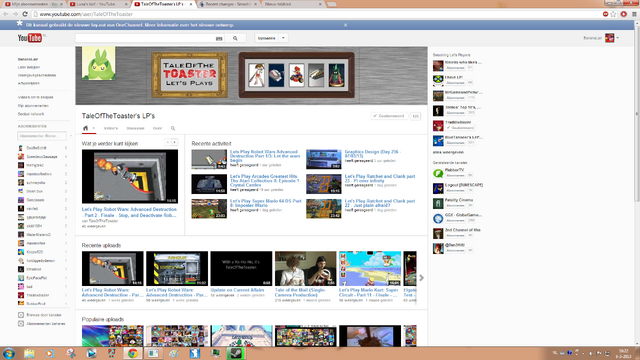The height and width of the screenshot is (360, 640).
Task: Subscribe to 2nd Channel of Me
Action: (455, 236)
